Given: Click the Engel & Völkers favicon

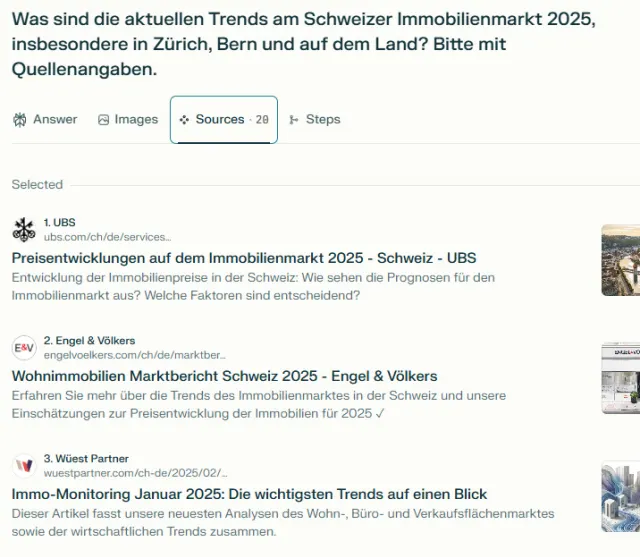Looking at the screenshot, I should click(x=23, y=348).
